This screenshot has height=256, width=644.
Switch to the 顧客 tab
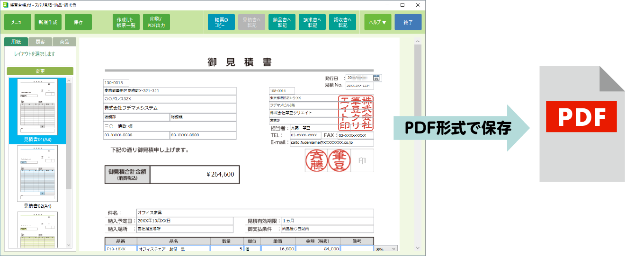40,42
